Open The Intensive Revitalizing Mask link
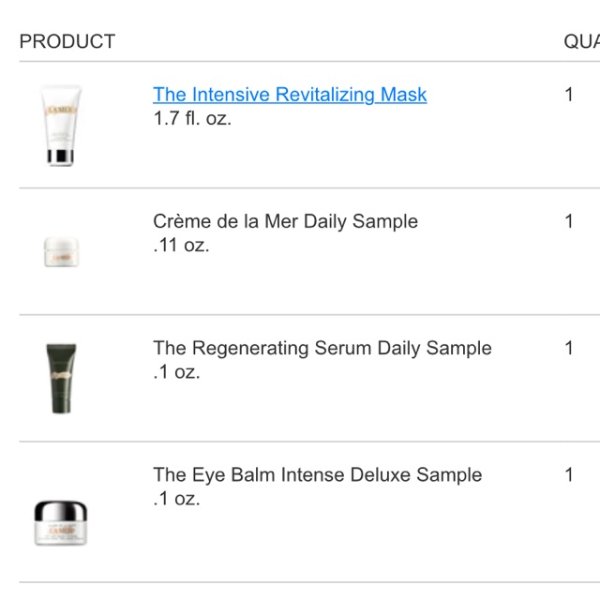This screenshot has width=600, height=600. coord(290,95)
